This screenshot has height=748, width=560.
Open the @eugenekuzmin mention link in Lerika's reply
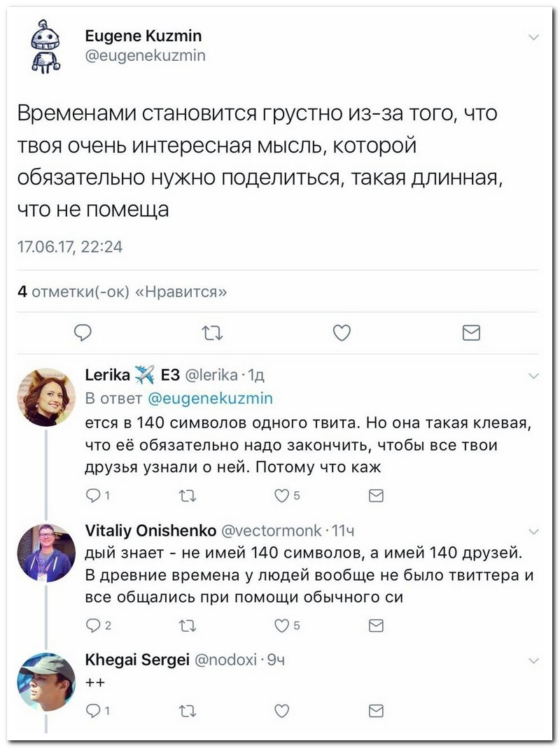211,398
